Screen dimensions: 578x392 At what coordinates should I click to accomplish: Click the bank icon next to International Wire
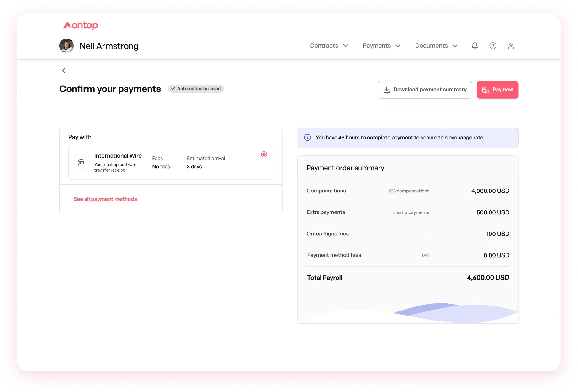pos(81,162)
